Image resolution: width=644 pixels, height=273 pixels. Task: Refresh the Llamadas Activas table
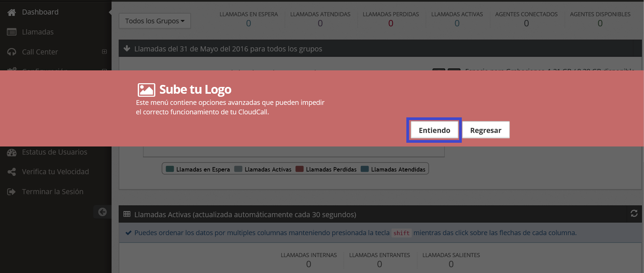tap(634, 213)
